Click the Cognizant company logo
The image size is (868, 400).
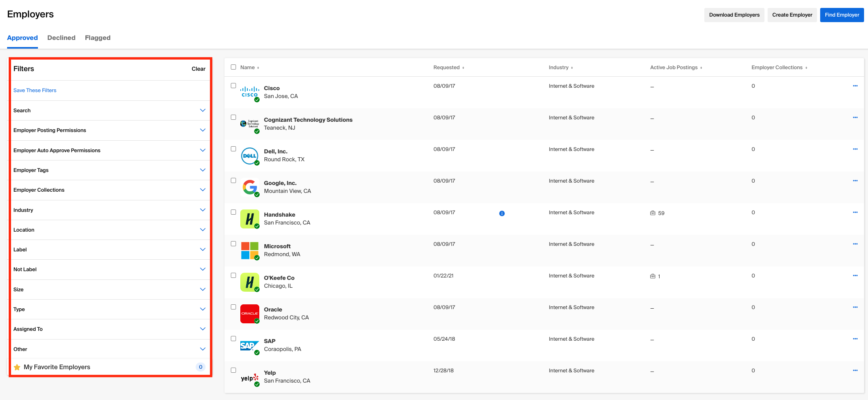(x=250, y=124)
